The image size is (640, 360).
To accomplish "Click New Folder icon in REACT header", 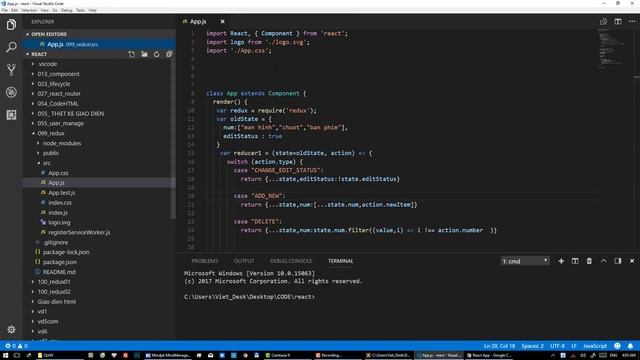I will click(144, 54).
